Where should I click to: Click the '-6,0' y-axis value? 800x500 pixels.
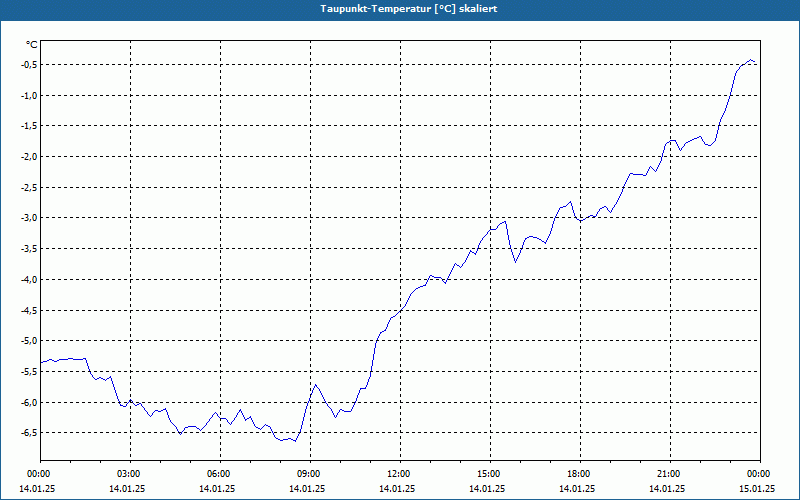tap(29, 403)
